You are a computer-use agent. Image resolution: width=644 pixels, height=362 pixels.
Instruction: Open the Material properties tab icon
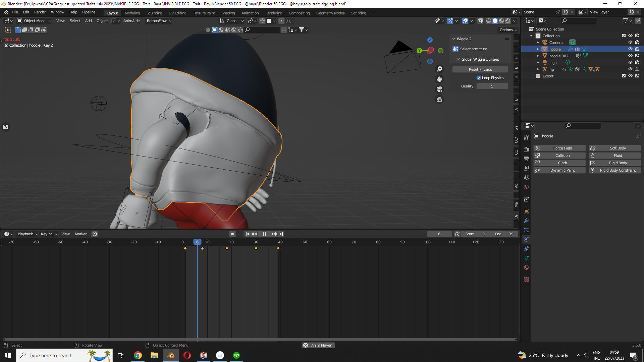coord(526,267)
